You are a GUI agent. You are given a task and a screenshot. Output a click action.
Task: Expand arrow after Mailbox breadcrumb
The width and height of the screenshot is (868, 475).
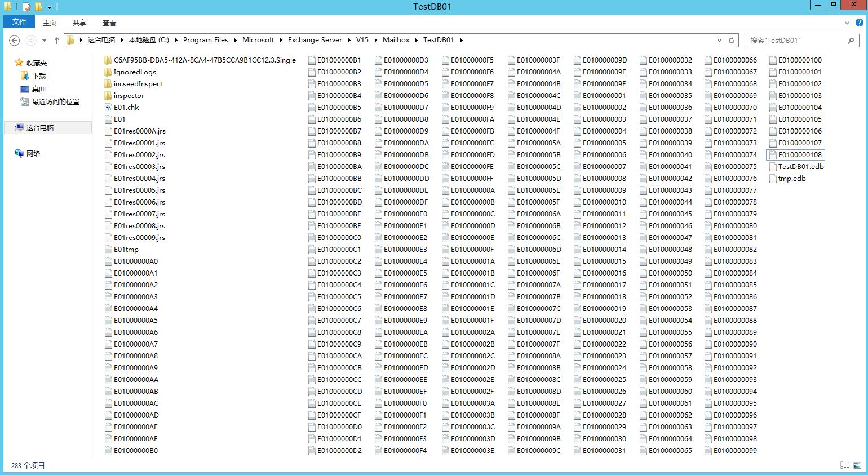point(417,40)
